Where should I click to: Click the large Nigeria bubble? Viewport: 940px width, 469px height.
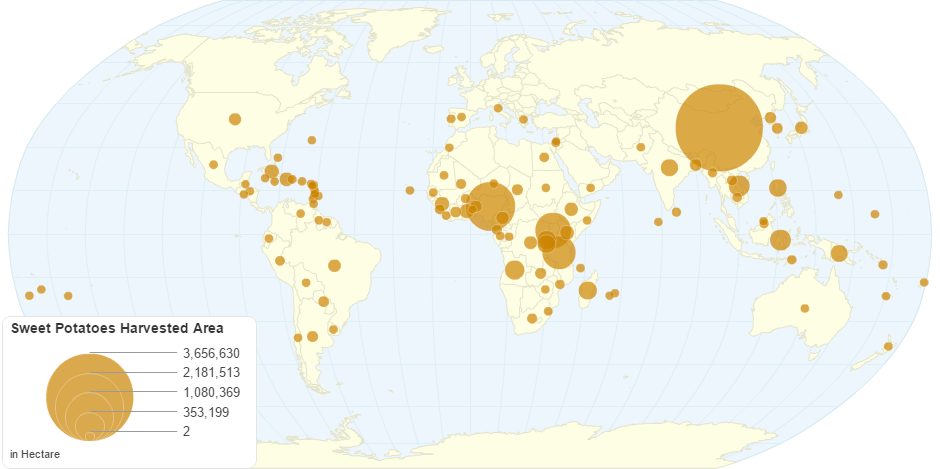point(490,207)
